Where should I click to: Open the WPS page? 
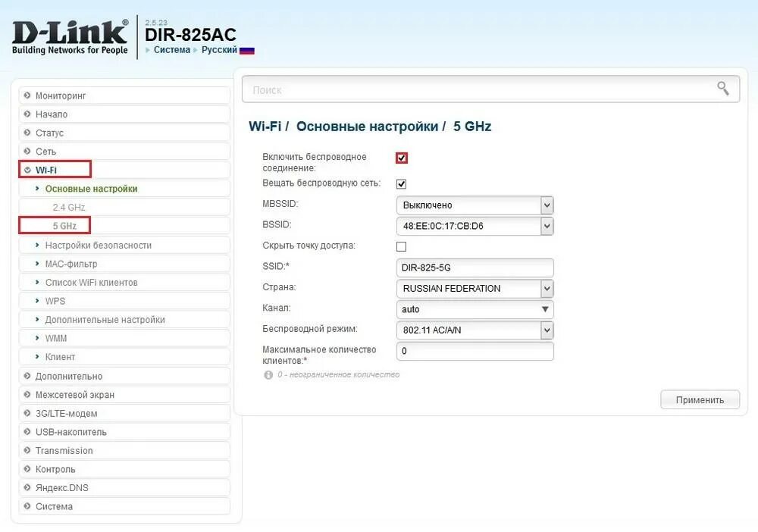coord(124,301)
